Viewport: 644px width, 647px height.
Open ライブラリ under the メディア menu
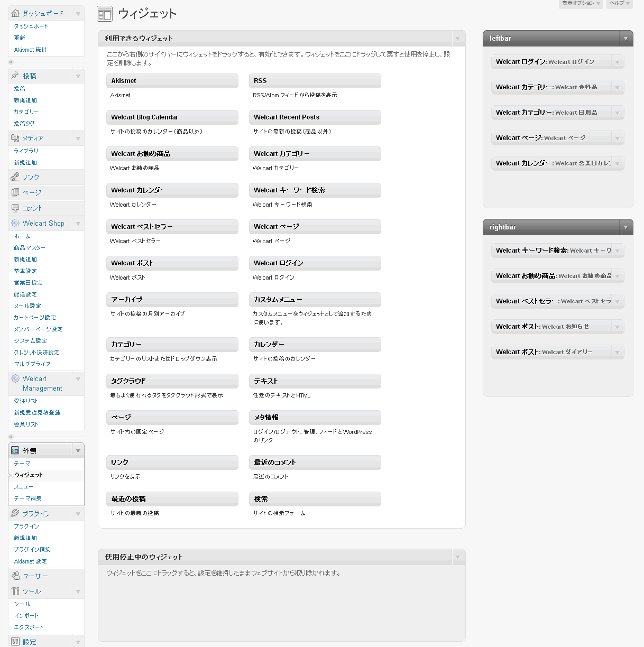click(x=26, y=151)
